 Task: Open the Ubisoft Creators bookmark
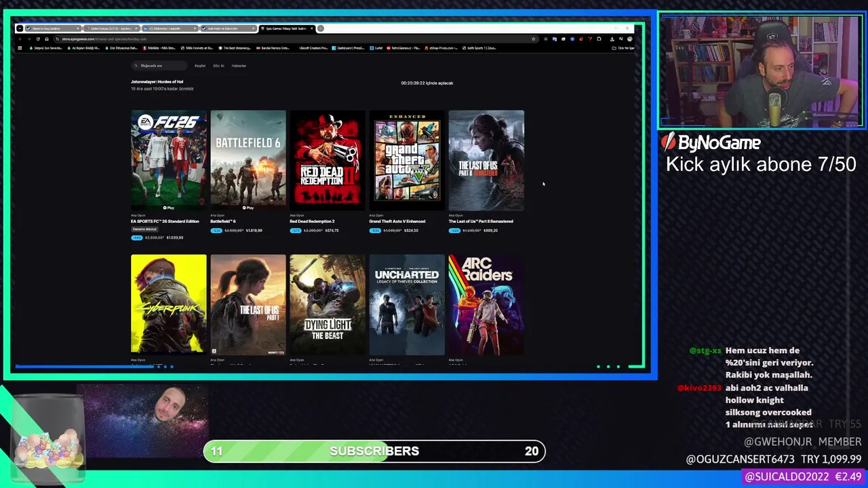(x=313, y=48)
